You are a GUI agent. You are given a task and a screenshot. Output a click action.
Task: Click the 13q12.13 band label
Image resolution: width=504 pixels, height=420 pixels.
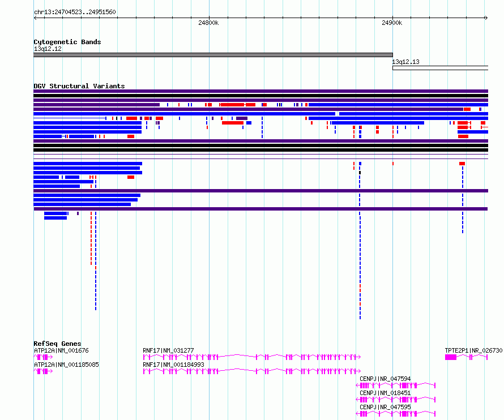(x=405, y=62)
